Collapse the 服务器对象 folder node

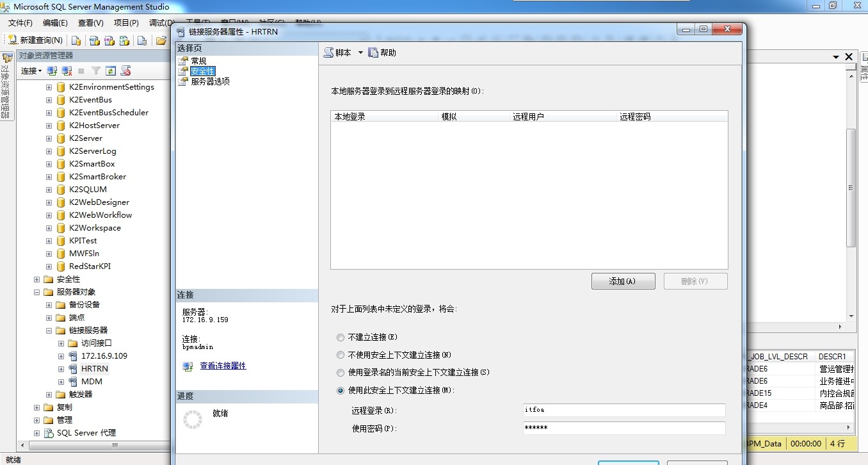click(36, 291)
